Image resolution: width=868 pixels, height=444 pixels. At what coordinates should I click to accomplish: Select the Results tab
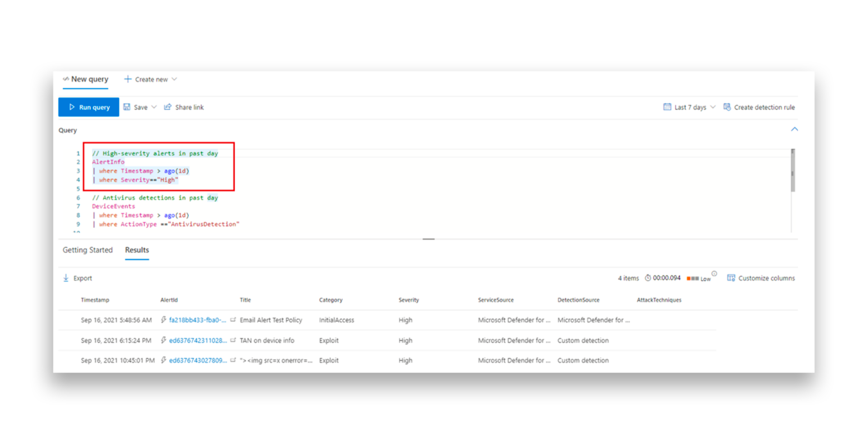tap(137, 250)
